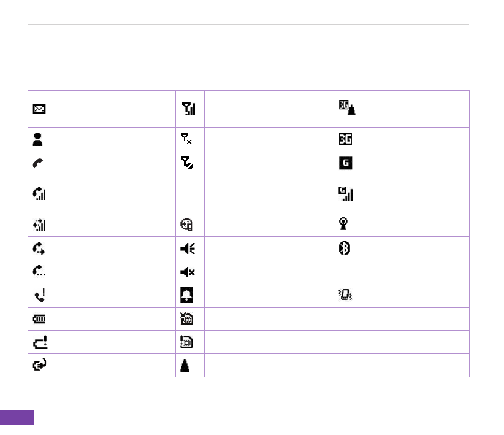Click the purple rectangle at bottom left

(17, 418)
